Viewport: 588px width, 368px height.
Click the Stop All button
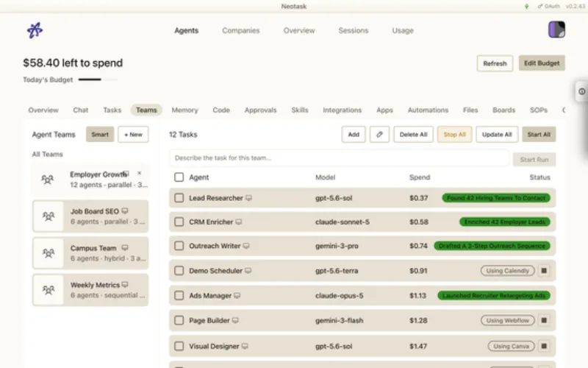(x=454, y=135)
